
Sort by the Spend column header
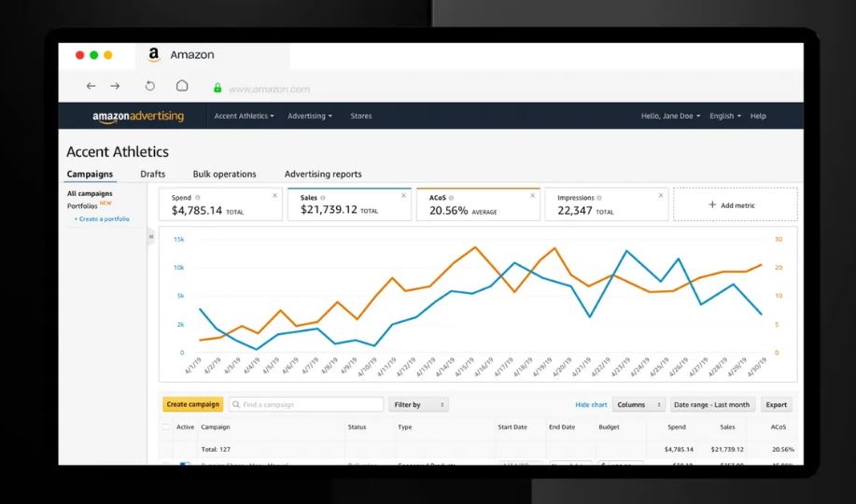coord(677,427)
